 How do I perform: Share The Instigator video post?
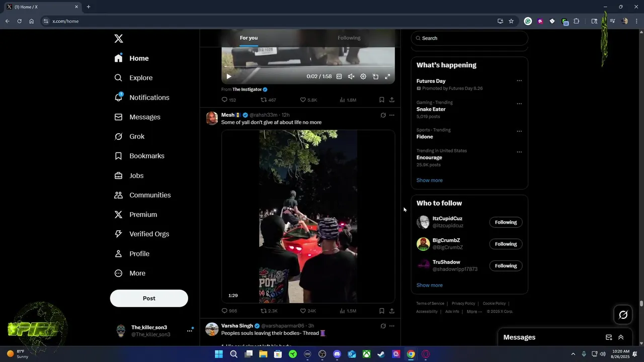coord(392,100)
